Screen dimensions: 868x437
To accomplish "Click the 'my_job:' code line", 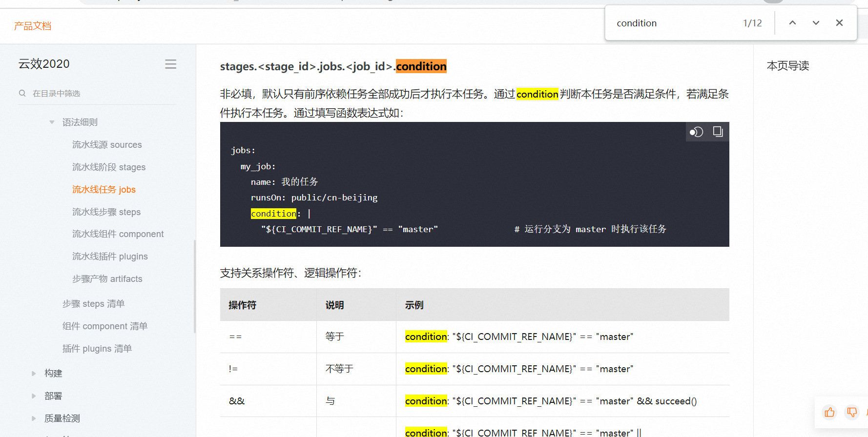I will tap(258, 166).
